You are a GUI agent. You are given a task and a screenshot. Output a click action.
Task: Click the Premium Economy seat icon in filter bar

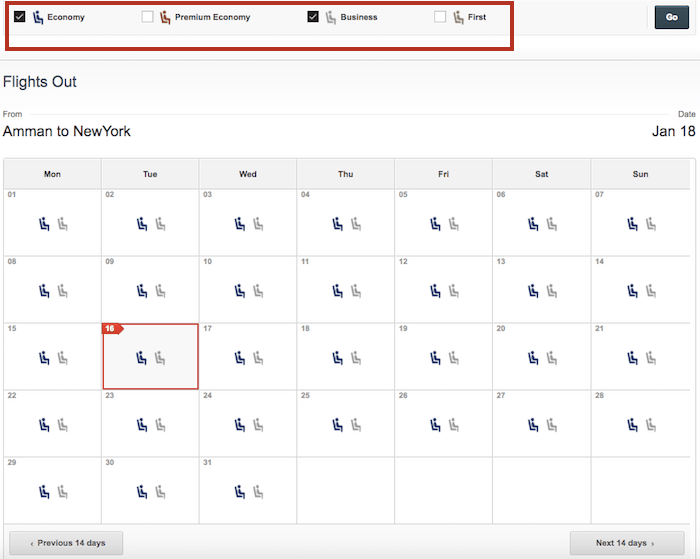(165, 17)
